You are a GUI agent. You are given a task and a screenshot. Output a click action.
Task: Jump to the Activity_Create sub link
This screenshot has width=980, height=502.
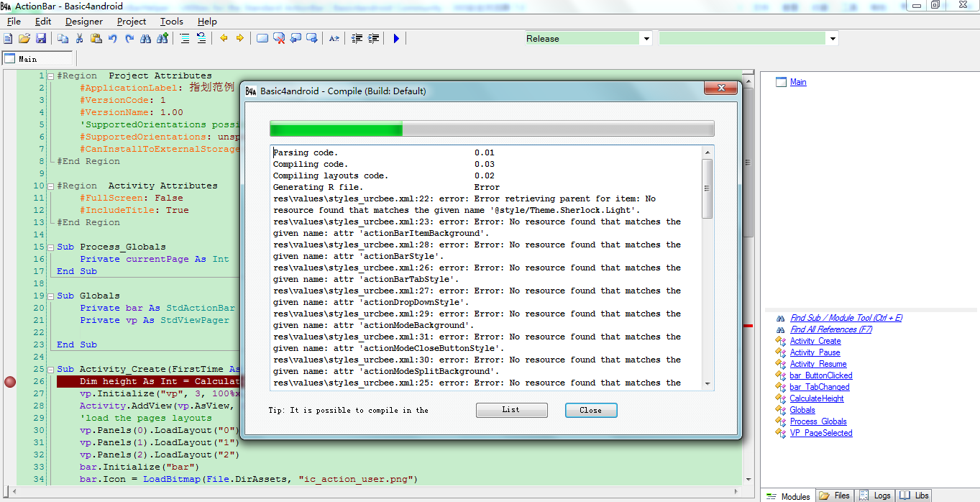coord(815,341)
